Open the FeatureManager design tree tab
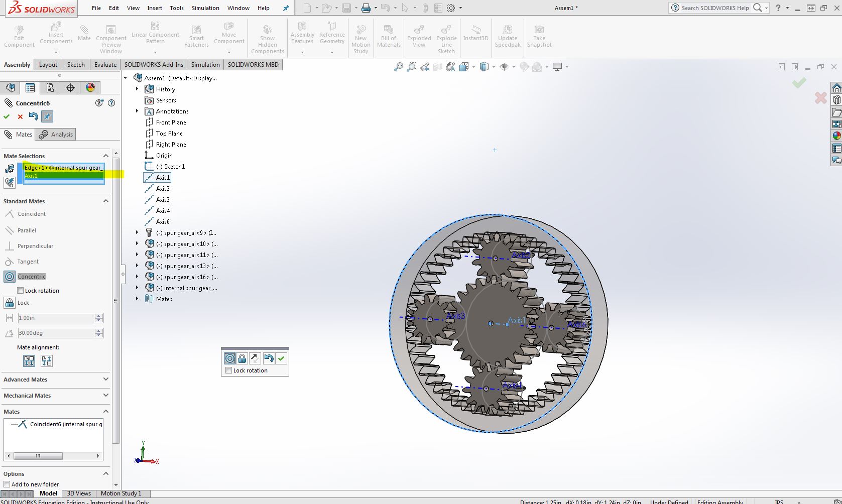842x504 pixels. [10, 88]
